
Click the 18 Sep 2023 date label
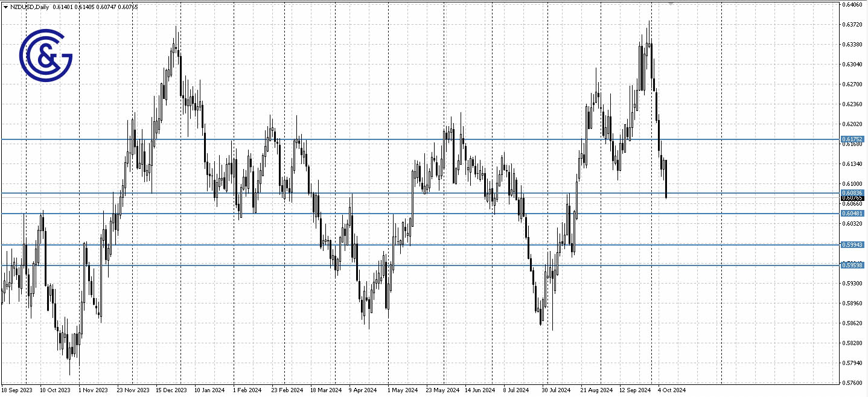click(16, 390)
